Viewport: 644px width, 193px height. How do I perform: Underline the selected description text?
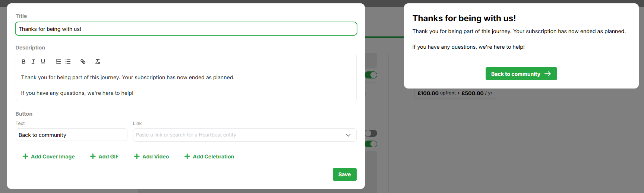(43, 62)
